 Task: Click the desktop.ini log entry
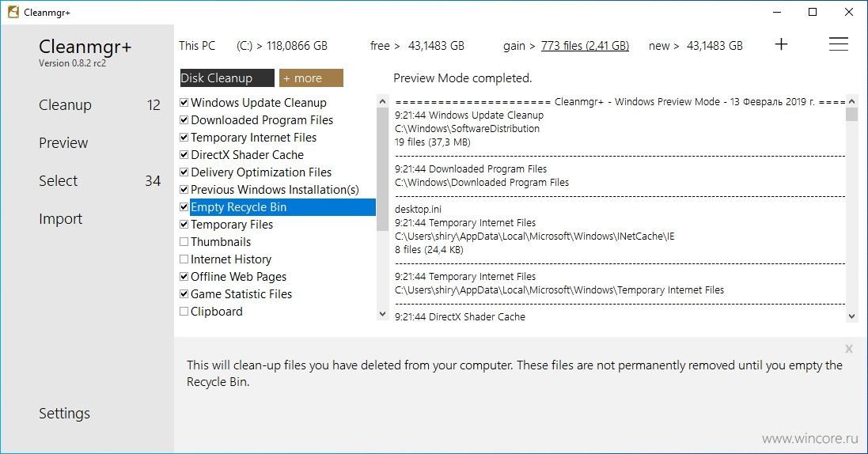418,210
